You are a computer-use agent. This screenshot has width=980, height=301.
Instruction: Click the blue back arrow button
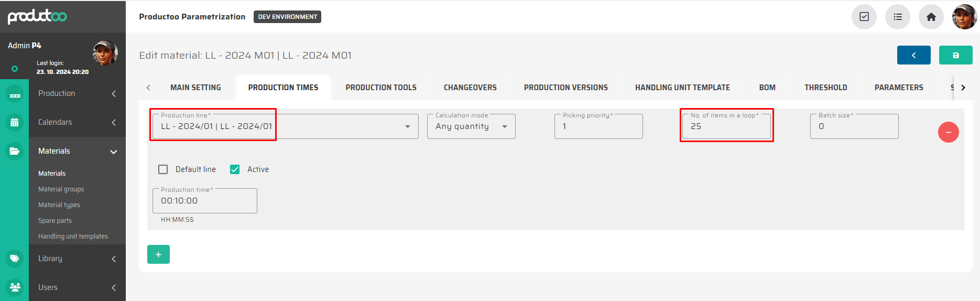pos(913,55)
